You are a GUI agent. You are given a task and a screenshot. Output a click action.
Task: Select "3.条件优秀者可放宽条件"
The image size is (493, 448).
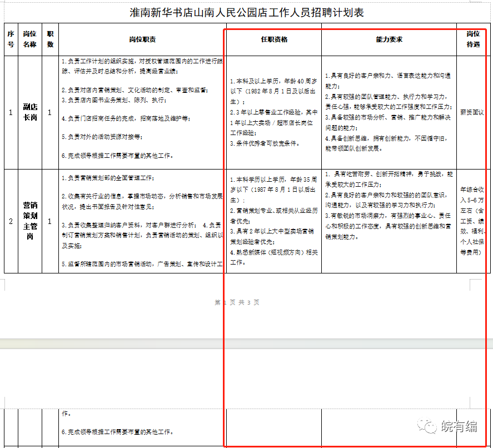coord(265,143)
